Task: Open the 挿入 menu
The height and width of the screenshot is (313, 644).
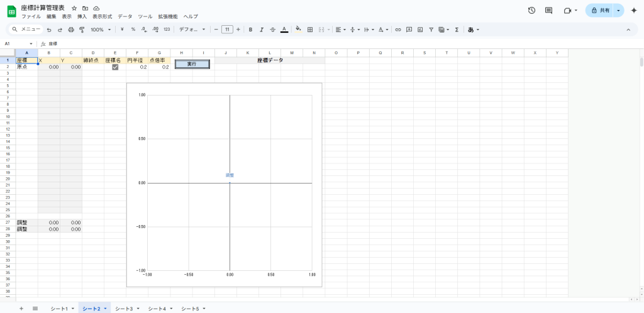Action: pos(82,17)
